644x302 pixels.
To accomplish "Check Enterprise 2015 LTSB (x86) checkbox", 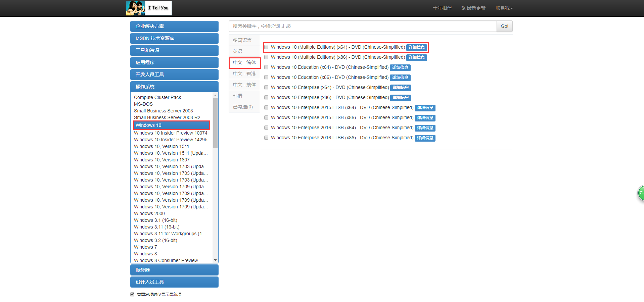I will [x=266, y=118].
